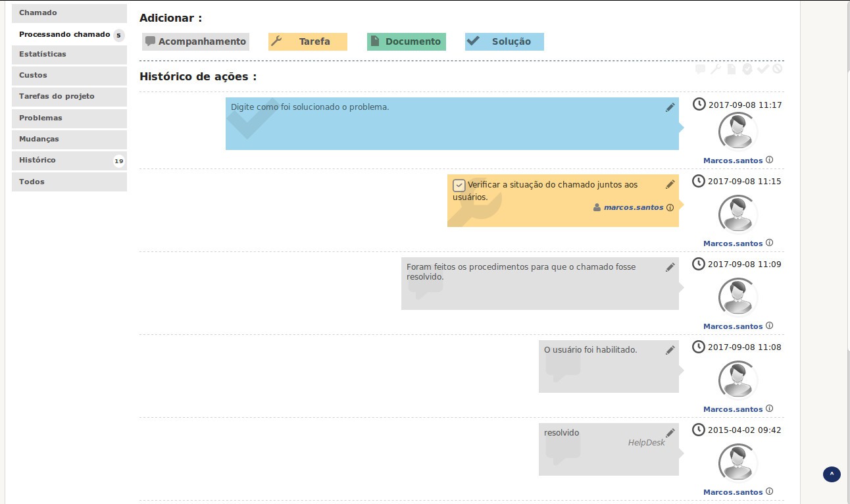Click the pencil icon on the blue solution entry
The height and width of the screenshot is (504, 850).
tap(670, 108)
